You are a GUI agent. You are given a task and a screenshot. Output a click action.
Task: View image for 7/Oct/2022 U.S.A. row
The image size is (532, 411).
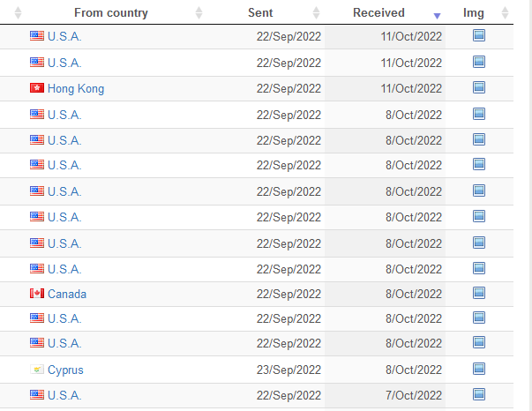coord(479,394)
